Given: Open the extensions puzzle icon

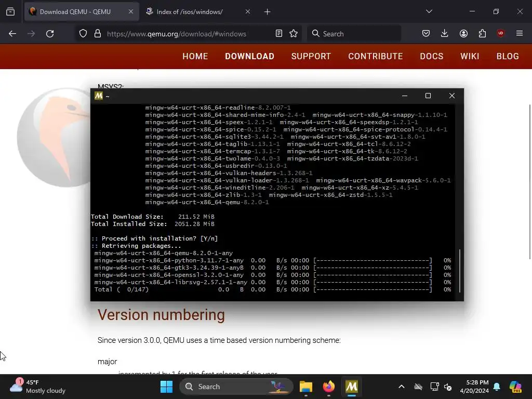Looking at the screenshot, I should point(482,33).
